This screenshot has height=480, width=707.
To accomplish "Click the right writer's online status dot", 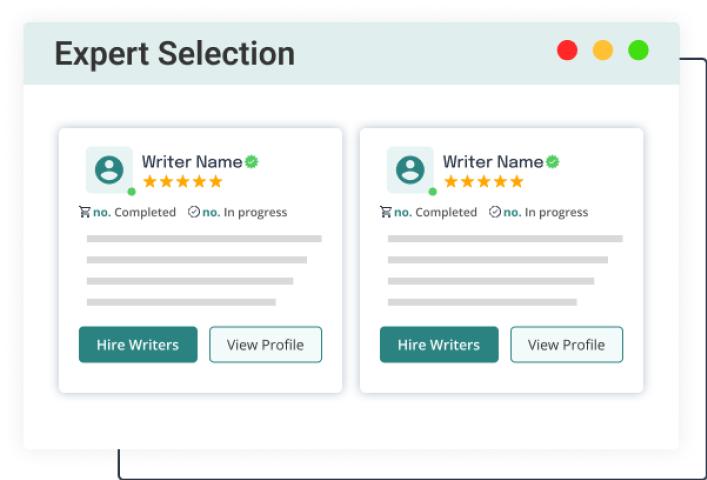I will (x=432, y=191).
